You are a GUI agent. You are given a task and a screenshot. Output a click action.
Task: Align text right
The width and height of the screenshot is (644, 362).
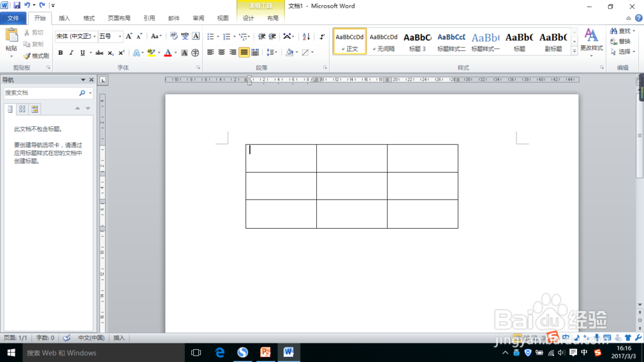coord(233,52)
